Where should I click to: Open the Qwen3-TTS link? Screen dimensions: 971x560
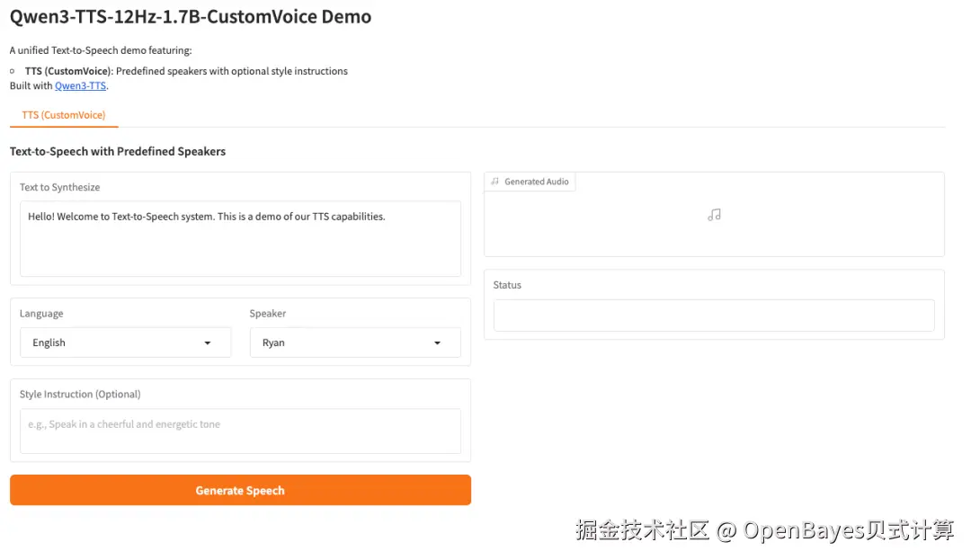pyautogui.click(x=80, y=85)
